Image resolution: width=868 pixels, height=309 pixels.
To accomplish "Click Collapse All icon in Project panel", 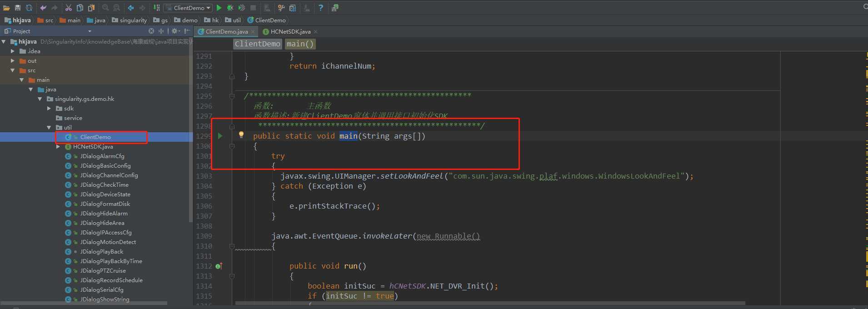I will click(161, 31).
